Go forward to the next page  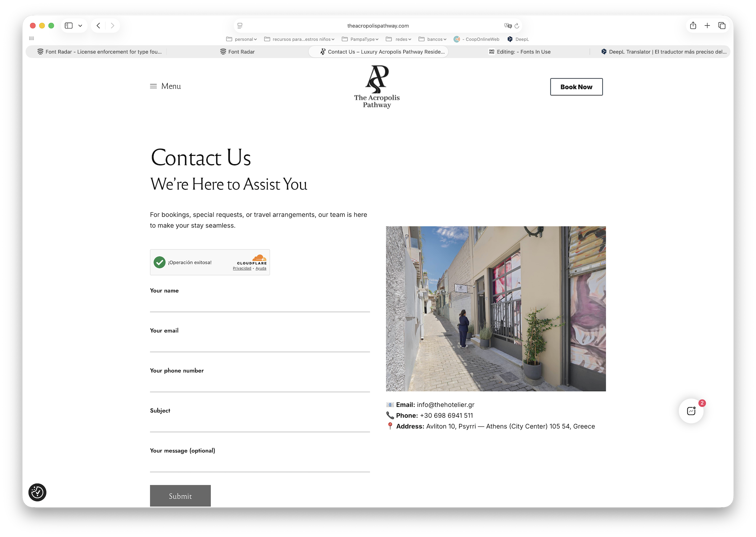pyautogui.click(x=113, y=26)
